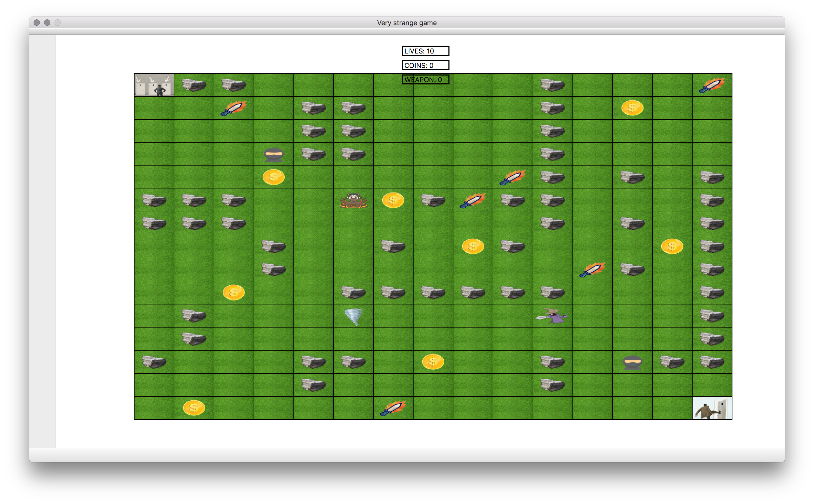Click the ninja head directly above a coin
The width and height of the screenshot is (814, 504).
pyautogui.click(x=274, y=155)
